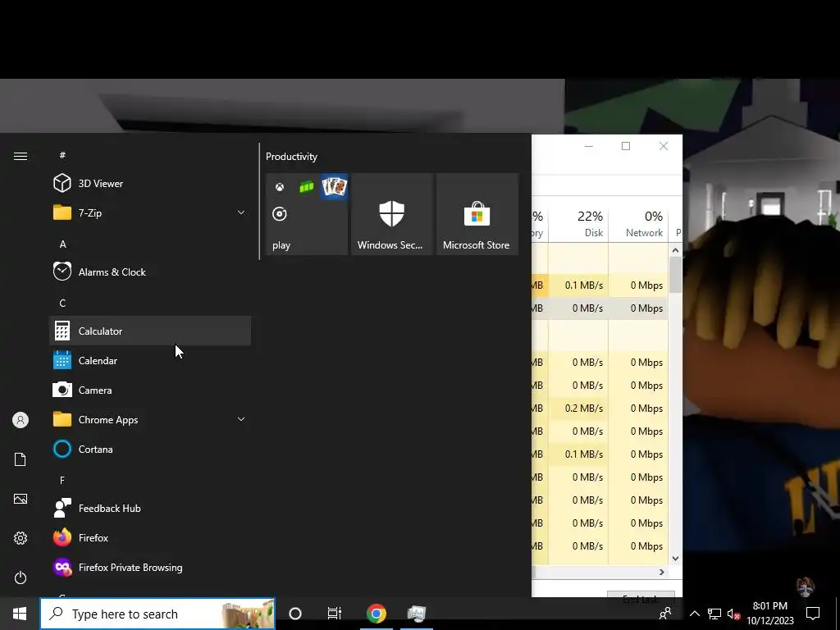Close the Task Manager window

coord(663,146)
